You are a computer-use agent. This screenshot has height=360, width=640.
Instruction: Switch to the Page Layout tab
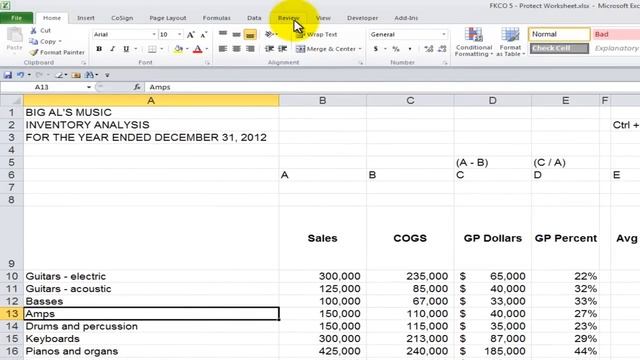(x=168, y=18)
